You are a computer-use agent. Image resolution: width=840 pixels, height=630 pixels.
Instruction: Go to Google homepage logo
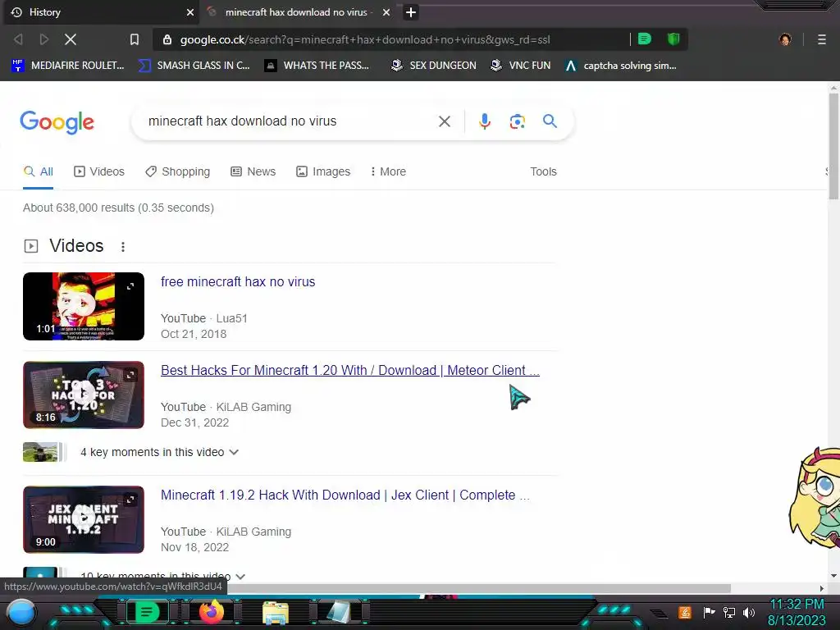tap(57, 122)
